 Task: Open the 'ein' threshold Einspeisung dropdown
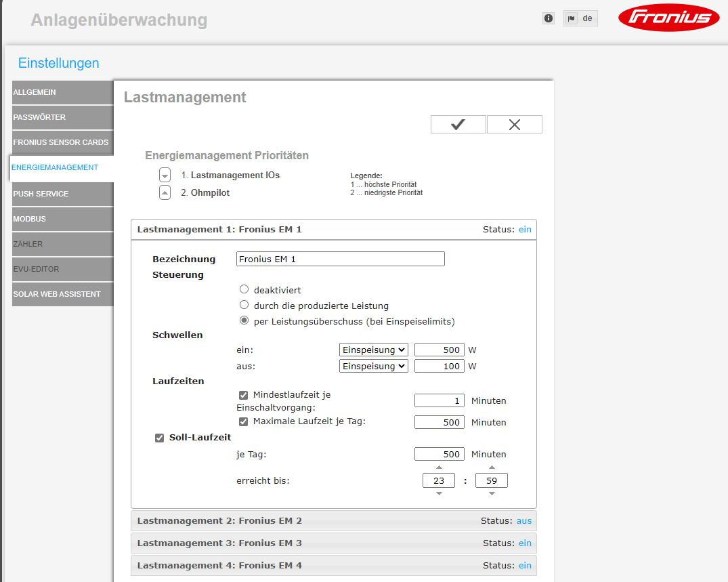tap(374, 350)
